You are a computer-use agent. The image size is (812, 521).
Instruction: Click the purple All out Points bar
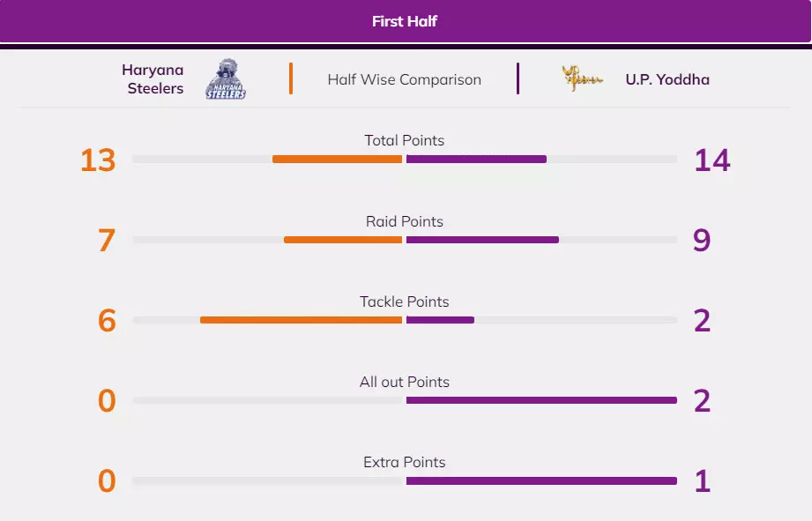(x=541, y=400)
